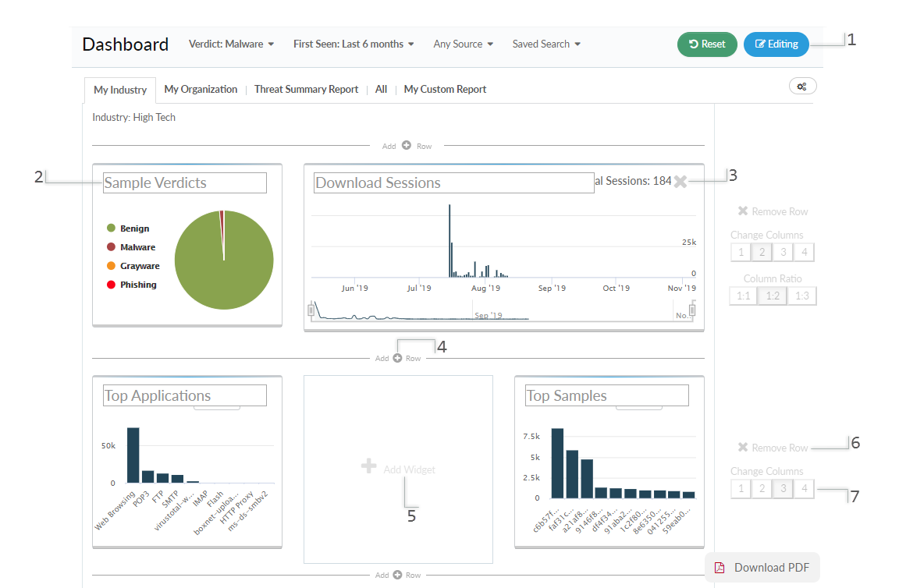
Task: Open the Verdict: Malware dropdown
Action: 231,44
